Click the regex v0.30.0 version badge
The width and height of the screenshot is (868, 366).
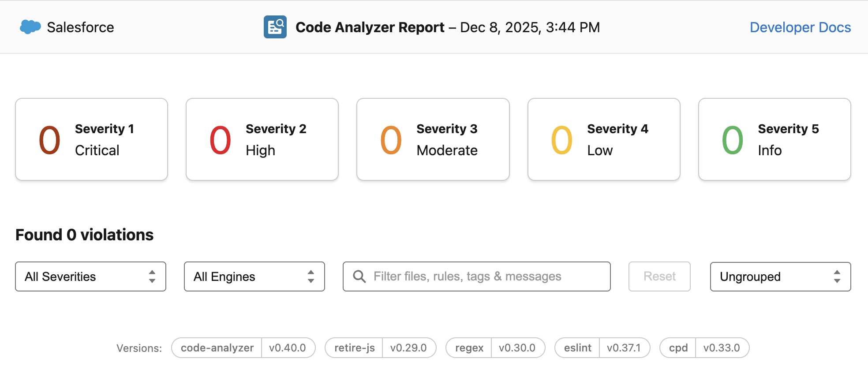[495, 347]
